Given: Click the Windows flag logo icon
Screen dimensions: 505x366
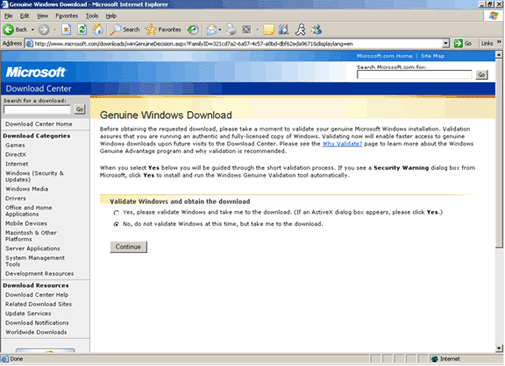Looking at the screenshot, I should [x=494, y=16].
